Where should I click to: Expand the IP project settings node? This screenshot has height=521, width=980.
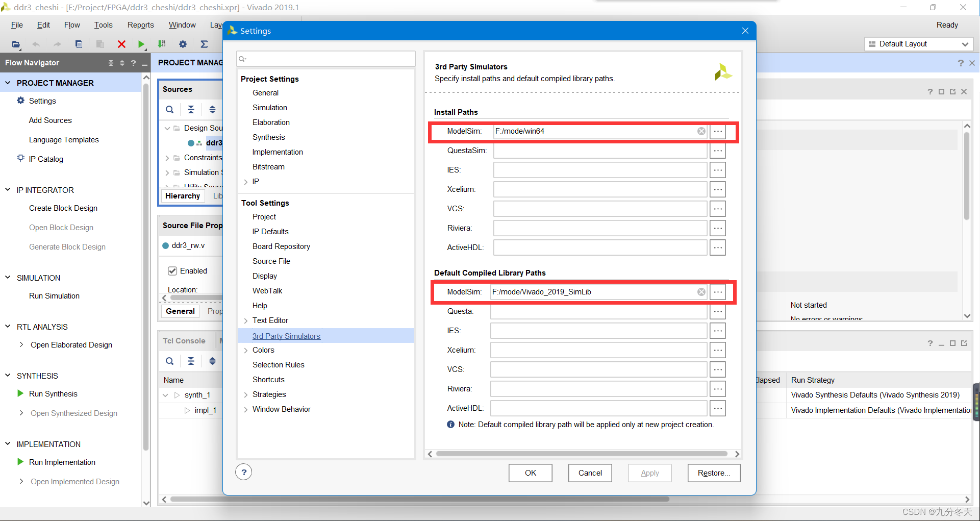[246, 182]
